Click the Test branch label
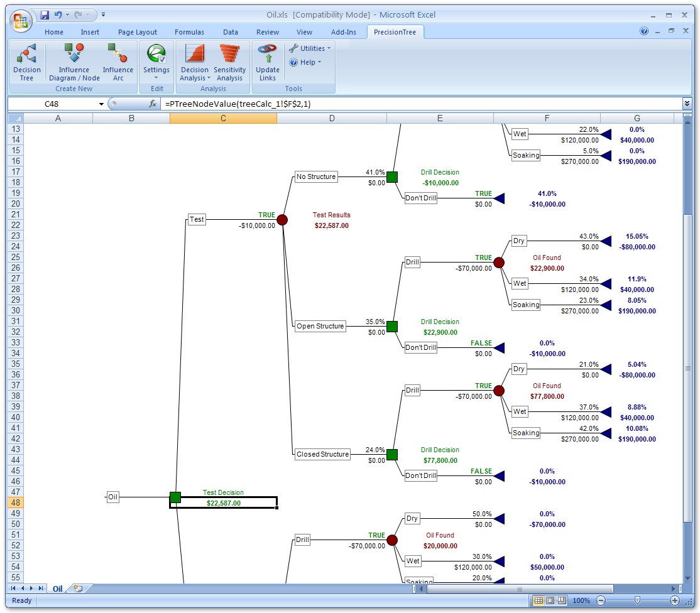 tap(197, 219)
